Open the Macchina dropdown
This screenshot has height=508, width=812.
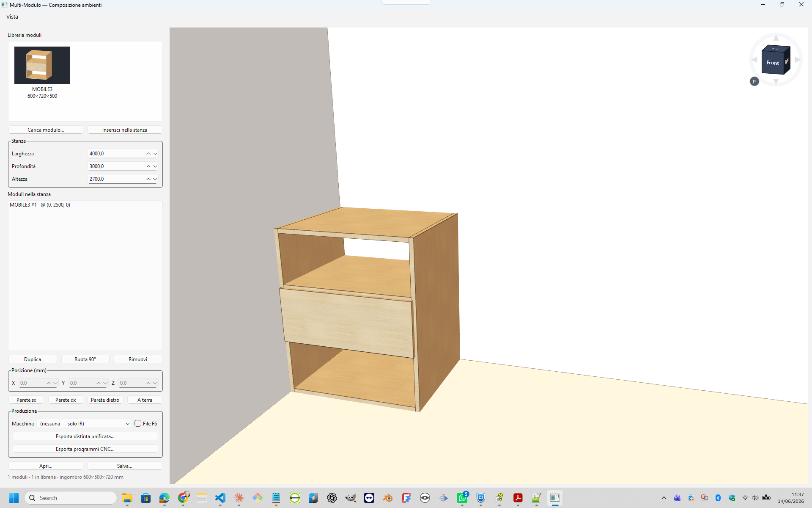tap(85, 423)
